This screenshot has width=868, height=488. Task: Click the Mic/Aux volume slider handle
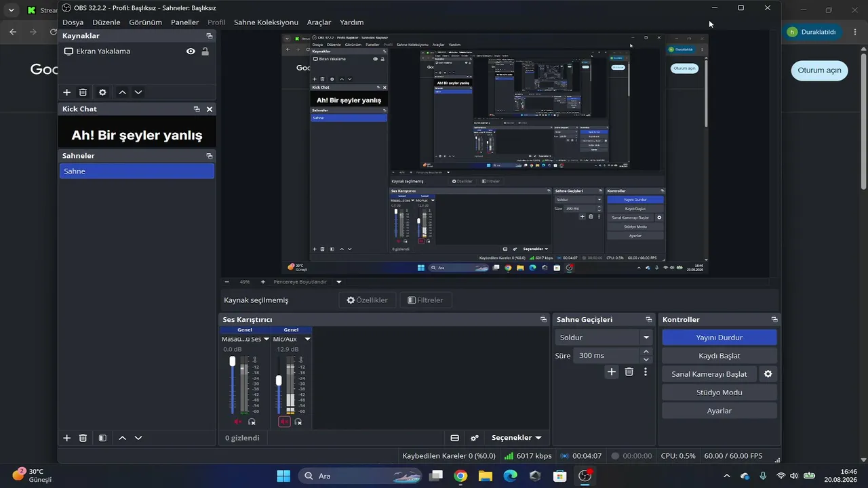coord(279,381)
